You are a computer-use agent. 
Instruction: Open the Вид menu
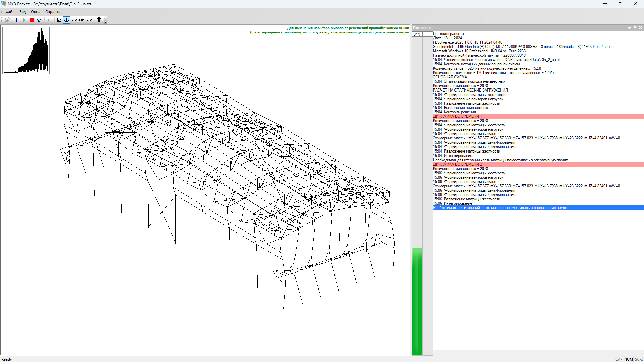coord(22,12)
